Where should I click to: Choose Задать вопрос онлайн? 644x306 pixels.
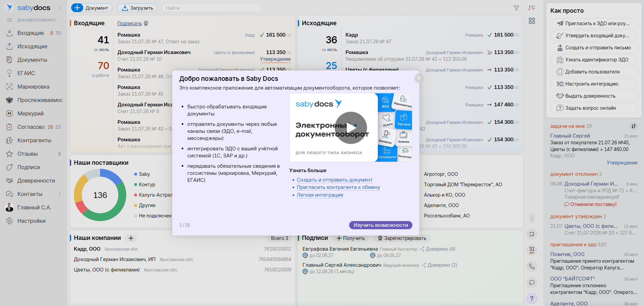[594, 108]
